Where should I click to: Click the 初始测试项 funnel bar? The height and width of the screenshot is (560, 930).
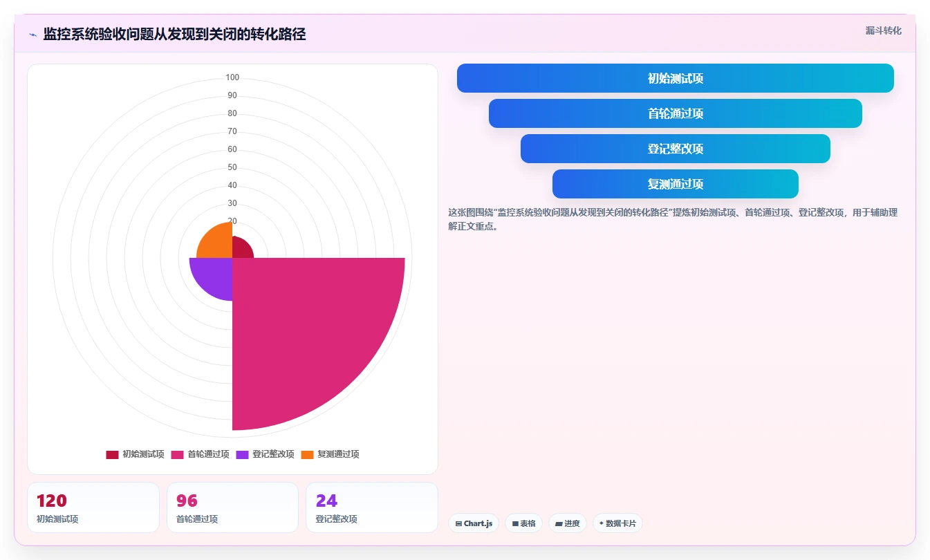pos(675,78)
